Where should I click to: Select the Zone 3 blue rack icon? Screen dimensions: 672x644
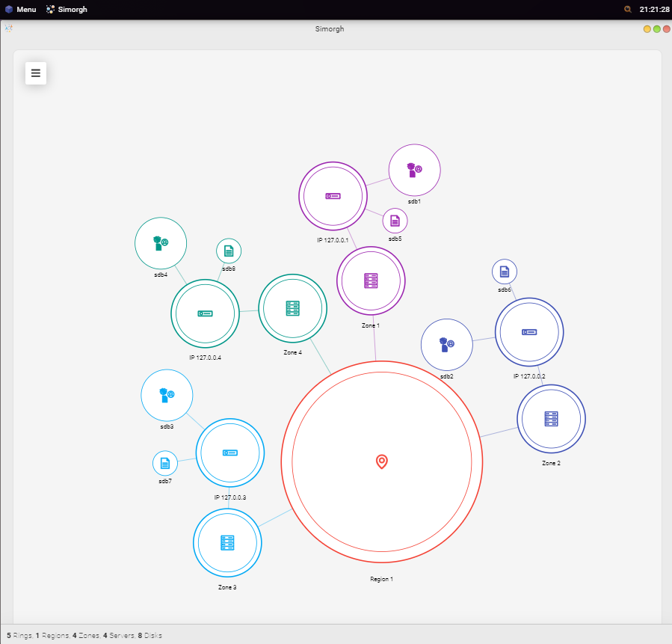click(227, 543)
